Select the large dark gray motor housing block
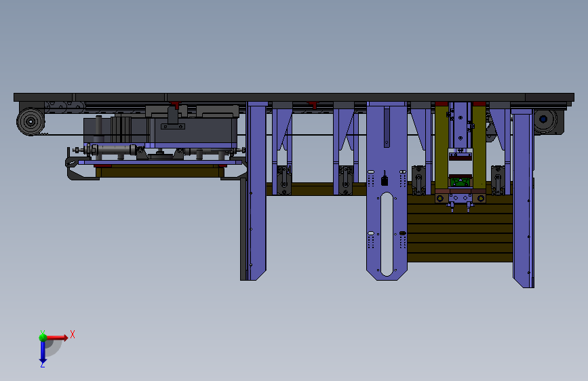This screenshot has height=381, width=588. (x=193, y=131)
